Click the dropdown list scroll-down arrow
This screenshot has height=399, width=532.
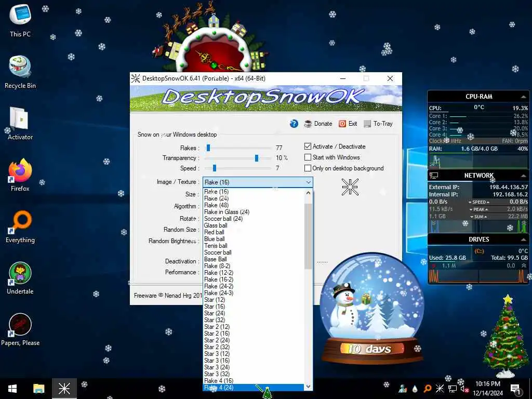tap(308, 386)
